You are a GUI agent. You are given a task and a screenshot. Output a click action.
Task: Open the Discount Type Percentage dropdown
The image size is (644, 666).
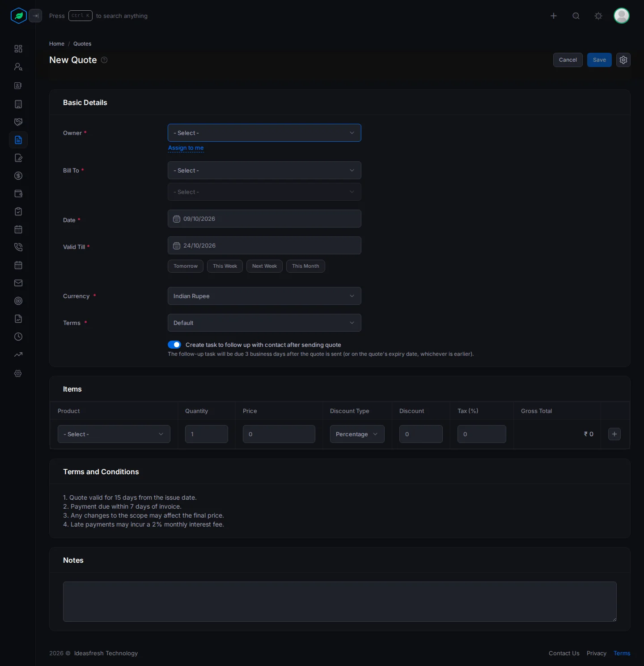click(x=357, y=434)
